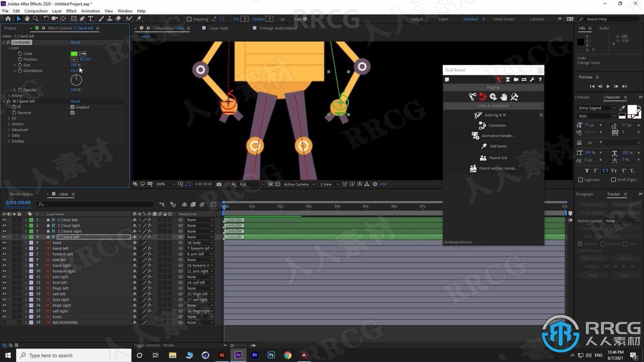The image size is (644, 362).
Task: Open Dima Sogand font family dropdown
Action: point(597,108)
